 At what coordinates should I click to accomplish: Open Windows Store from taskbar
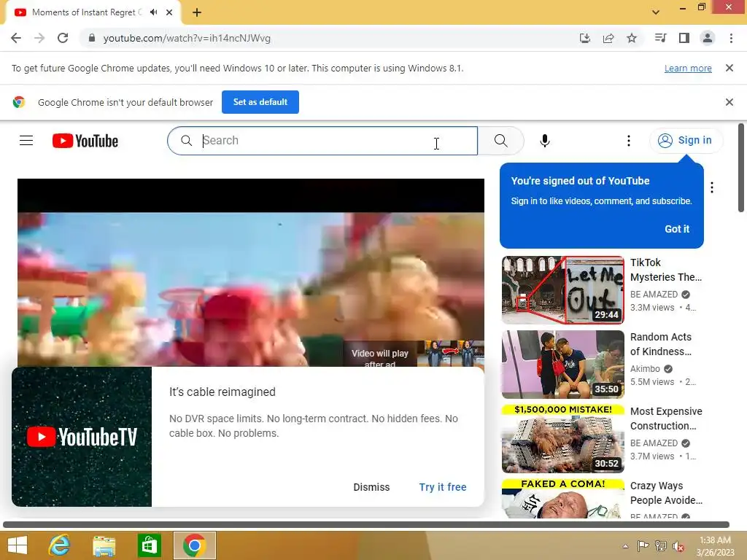click(149, 545)
